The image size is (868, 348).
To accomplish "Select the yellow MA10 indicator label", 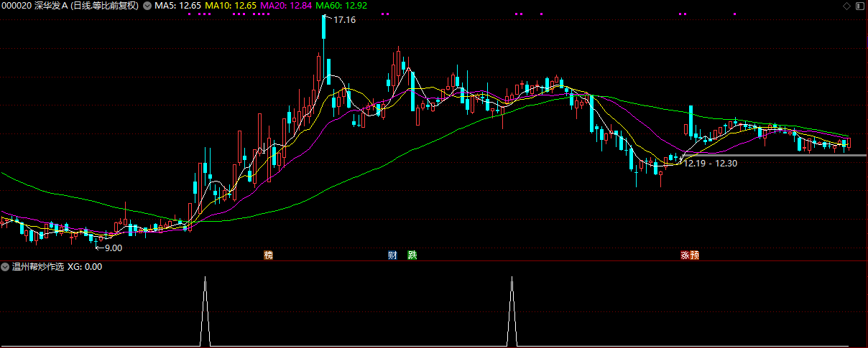I will click(230, 6).
